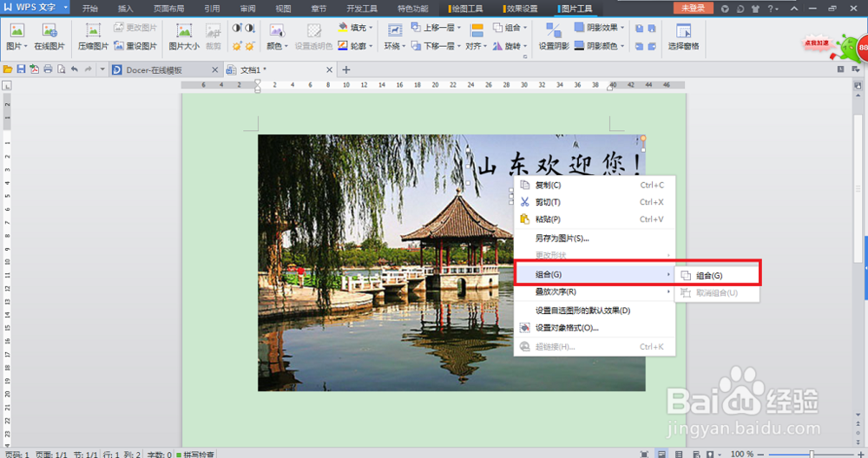Viewport: 868px width, 458px height.
Task: Click the speed-up green mascot icon
Action: 847,48
